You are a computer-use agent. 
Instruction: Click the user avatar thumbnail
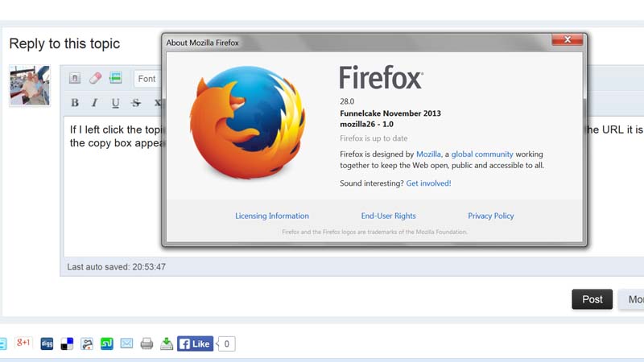click(30, 86)
